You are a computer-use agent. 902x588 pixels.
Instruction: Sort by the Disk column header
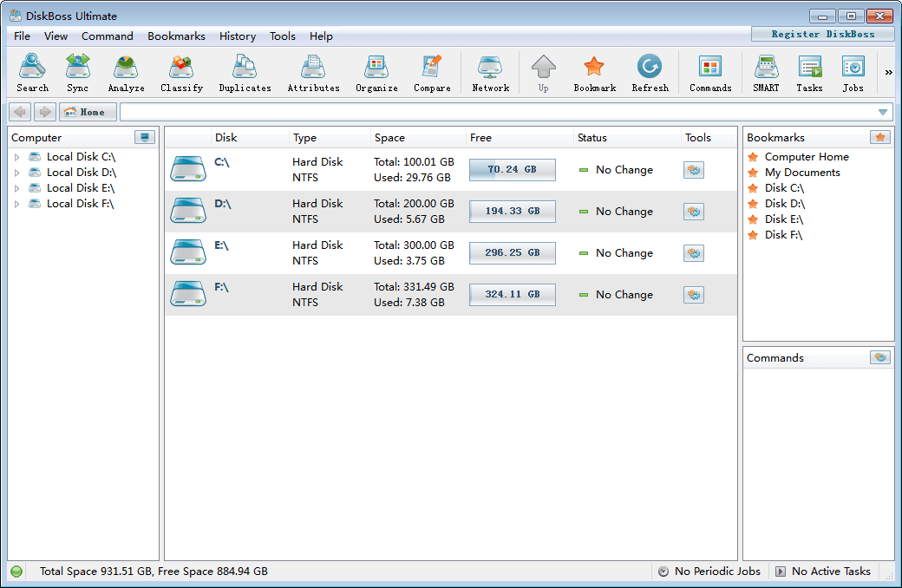pyautogui.click(x=250, y=138)
